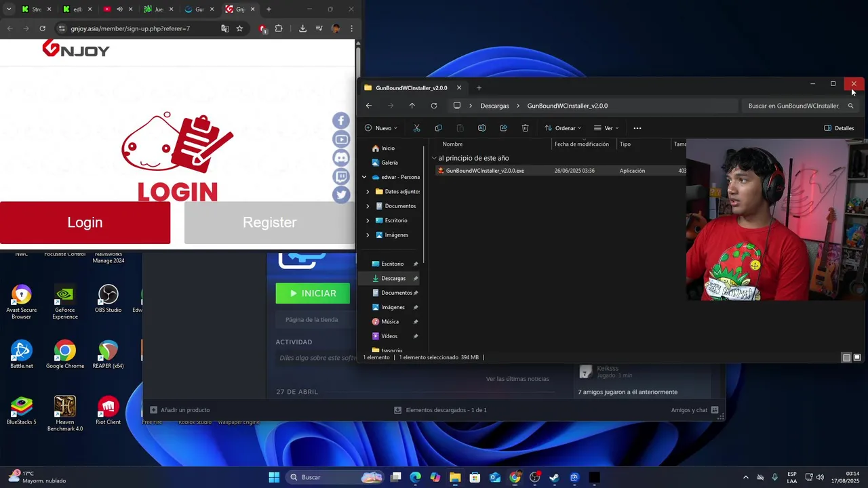Open Chrome downloads icon

tap(302, 28)
